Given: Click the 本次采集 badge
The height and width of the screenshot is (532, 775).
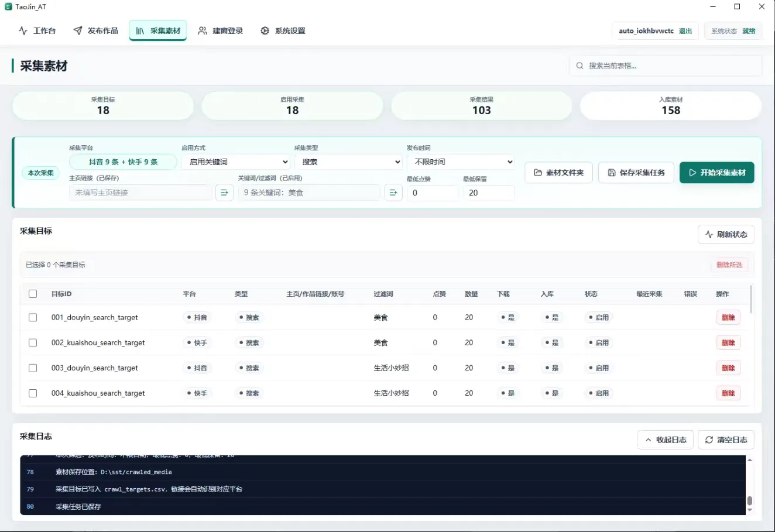Looking at the screenshot, I should [x=40, y=173].
